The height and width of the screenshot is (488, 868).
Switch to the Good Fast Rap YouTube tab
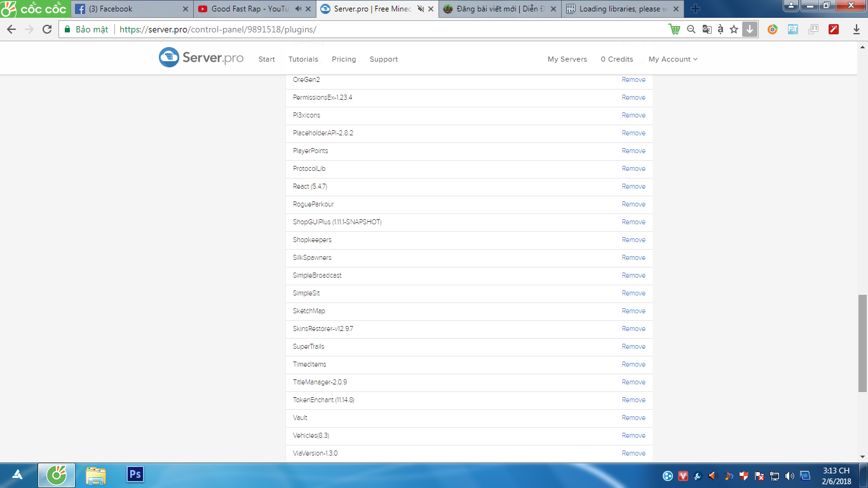254,9
